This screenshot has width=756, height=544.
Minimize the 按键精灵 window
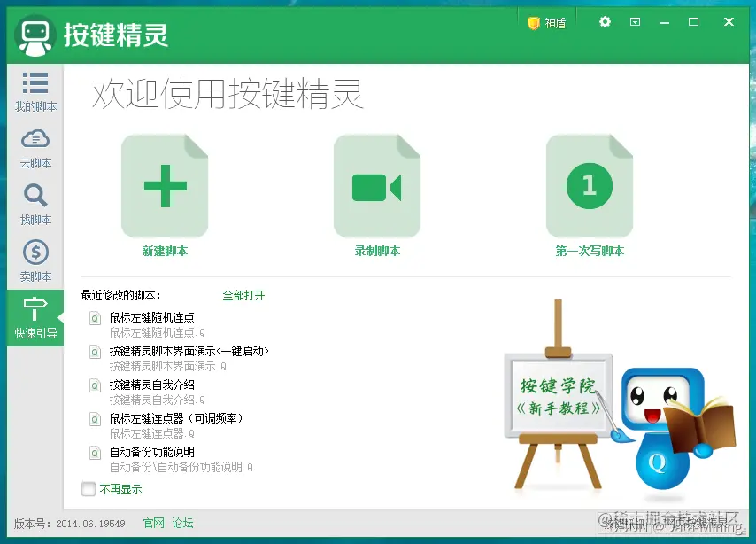tap(665, 23)
